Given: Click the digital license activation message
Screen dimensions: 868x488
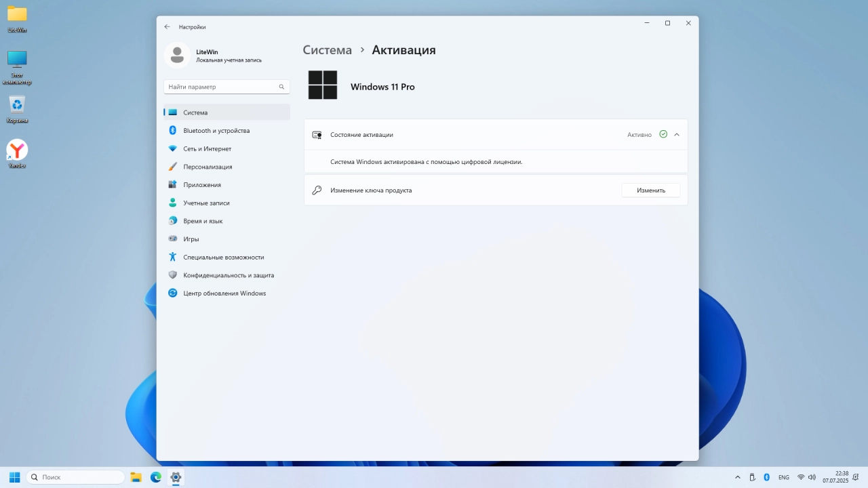Looking at the screenshot, I should 426,162.
